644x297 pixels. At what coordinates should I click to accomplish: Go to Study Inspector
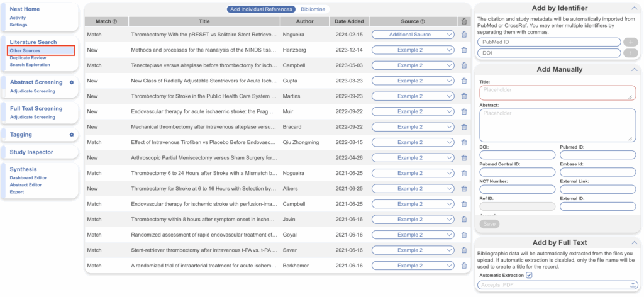point(31,152)
